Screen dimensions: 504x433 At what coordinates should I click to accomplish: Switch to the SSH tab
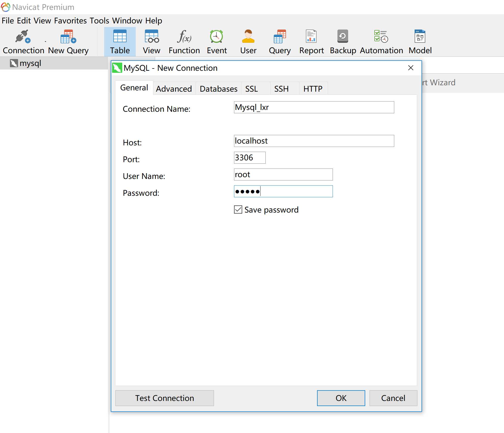pos(284,89)
